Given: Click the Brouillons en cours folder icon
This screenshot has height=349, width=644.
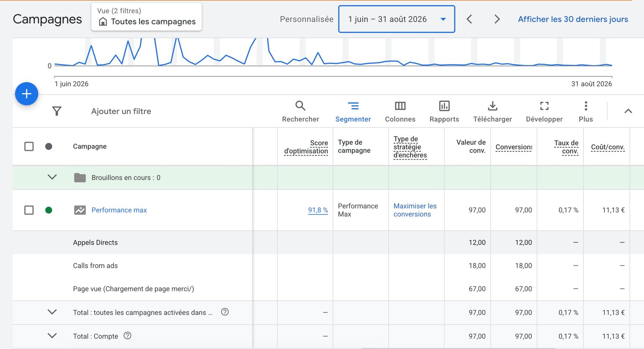Looking at the screenshot, I should (x=80, y=177).
